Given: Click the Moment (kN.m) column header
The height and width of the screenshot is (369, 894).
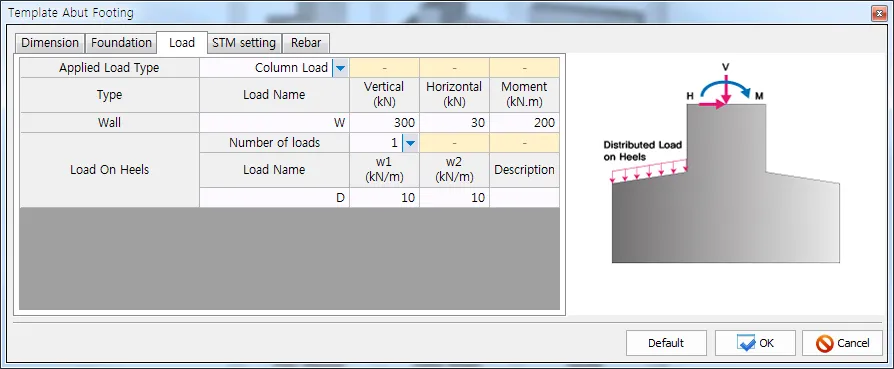Looking at the screenshot, I should coord(525,95).
